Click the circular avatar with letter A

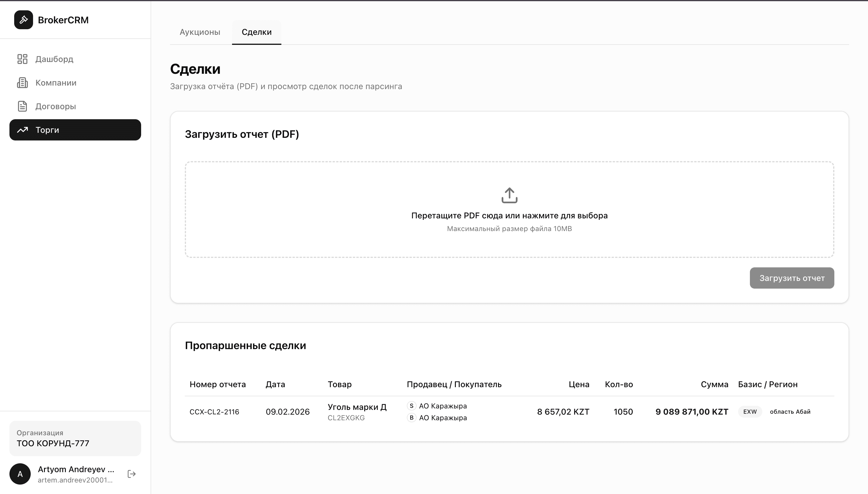coord(20,474)
